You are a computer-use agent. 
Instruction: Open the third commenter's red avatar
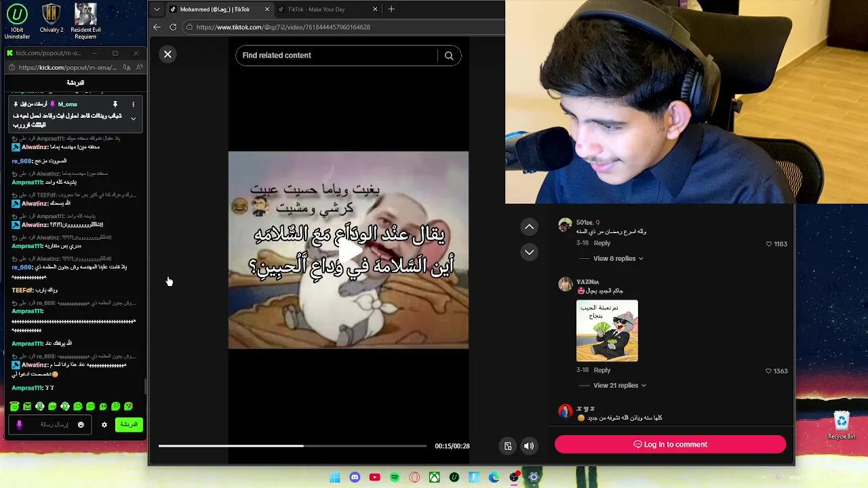(565, 411)
